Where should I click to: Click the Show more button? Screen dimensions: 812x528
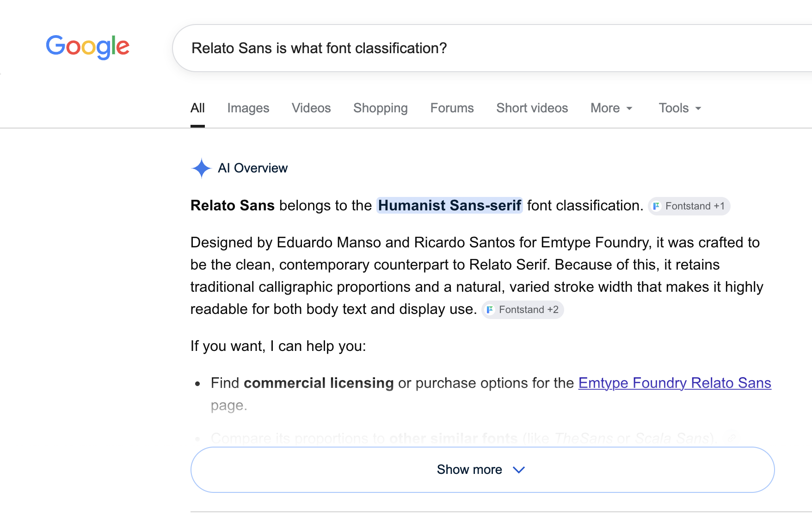pyautogui.click(x=482, y=470)
